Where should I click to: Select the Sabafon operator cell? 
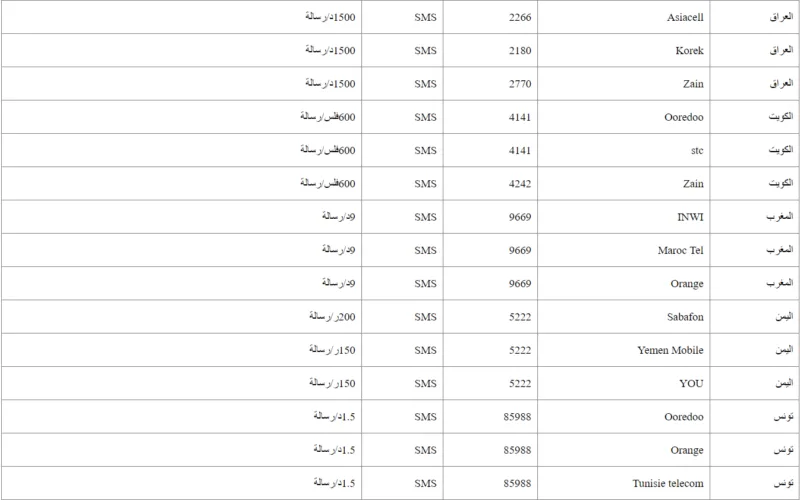(685, 317)
